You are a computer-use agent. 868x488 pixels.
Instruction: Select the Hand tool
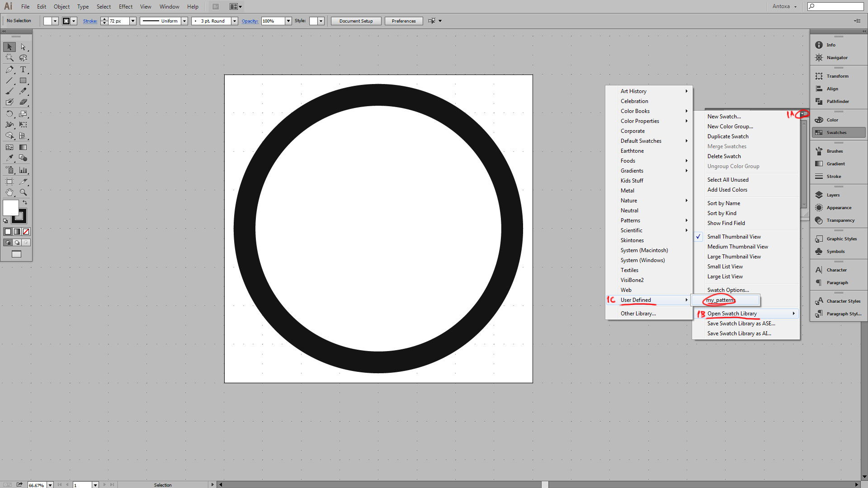[9, 192]
